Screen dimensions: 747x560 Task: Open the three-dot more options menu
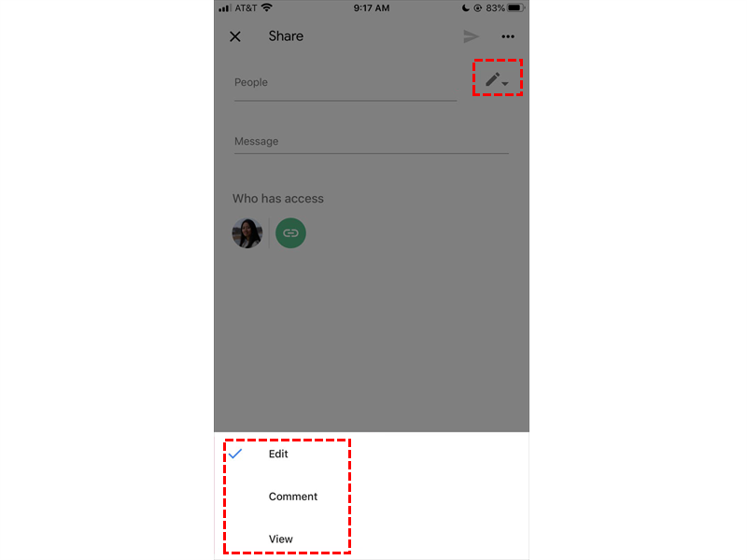508,36
